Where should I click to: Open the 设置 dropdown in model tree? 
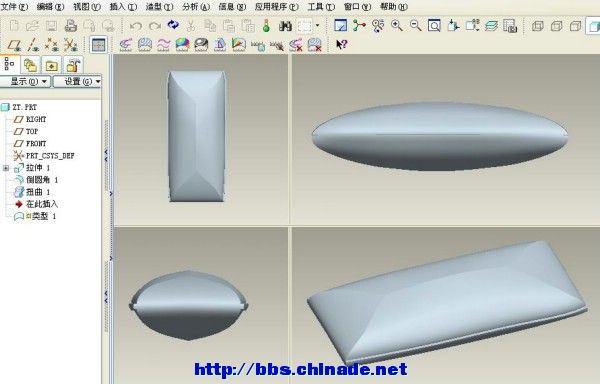[77, 81]
